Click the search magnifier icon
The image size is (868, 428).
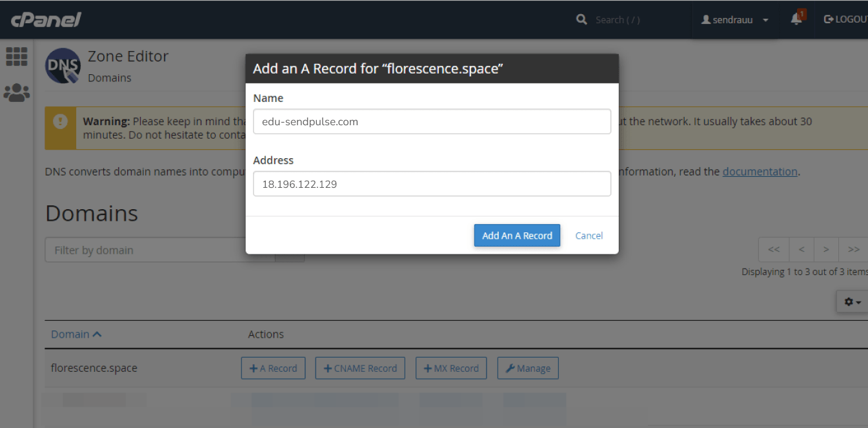click(x=581, y=19)
